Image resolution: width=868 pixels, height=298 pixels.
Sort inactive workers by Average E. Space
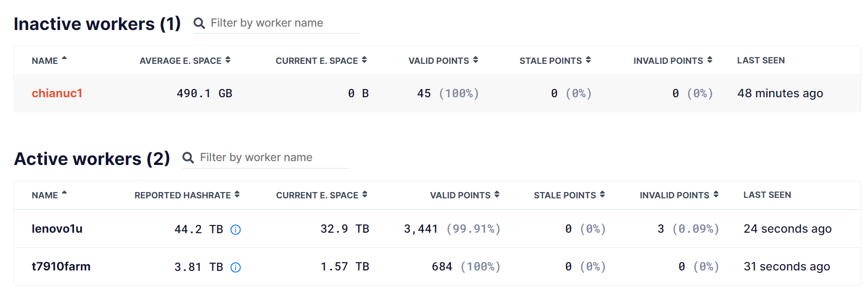pyautogui.click(x=184, y=60)
